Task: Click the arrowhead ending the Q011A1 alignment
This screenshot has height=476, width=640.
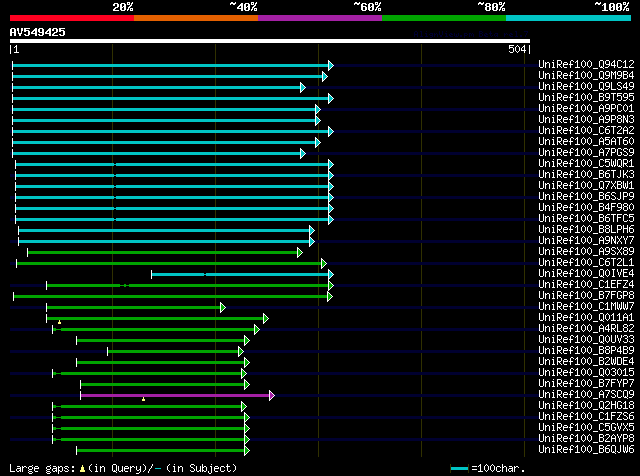Action: 266,318
